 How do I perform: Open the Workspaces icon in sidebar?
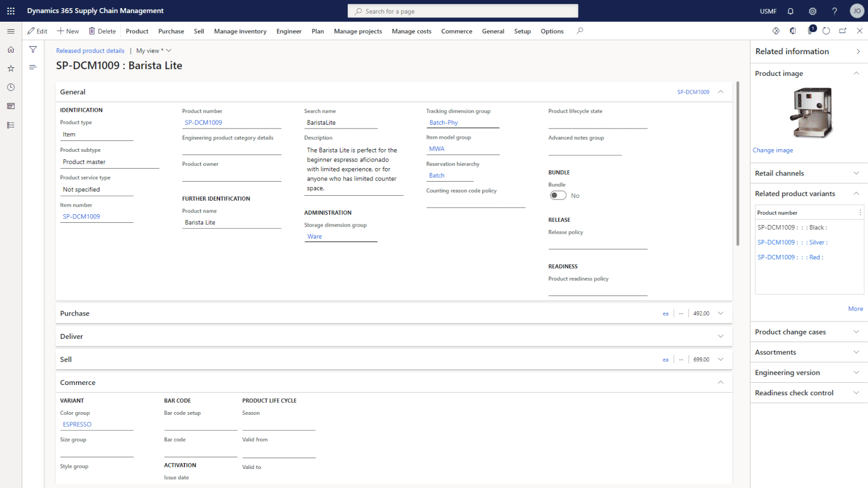coord(11,106)
